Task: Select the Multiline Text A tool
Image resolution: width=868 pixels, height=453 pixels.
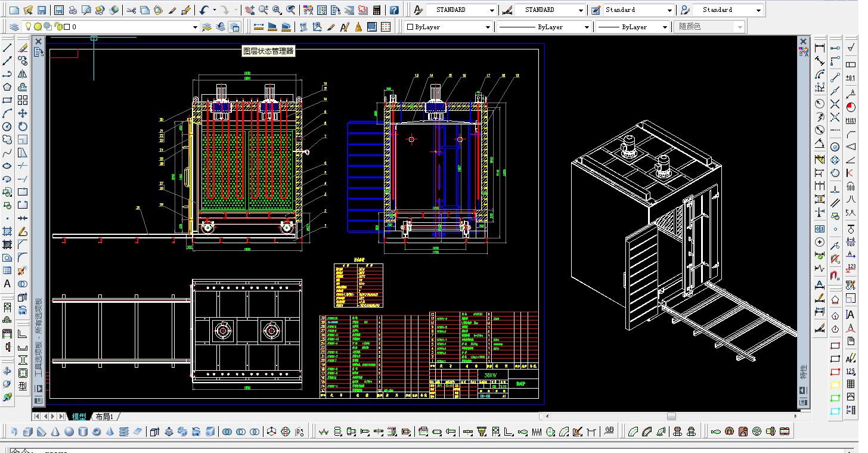Action: point(7,284)
